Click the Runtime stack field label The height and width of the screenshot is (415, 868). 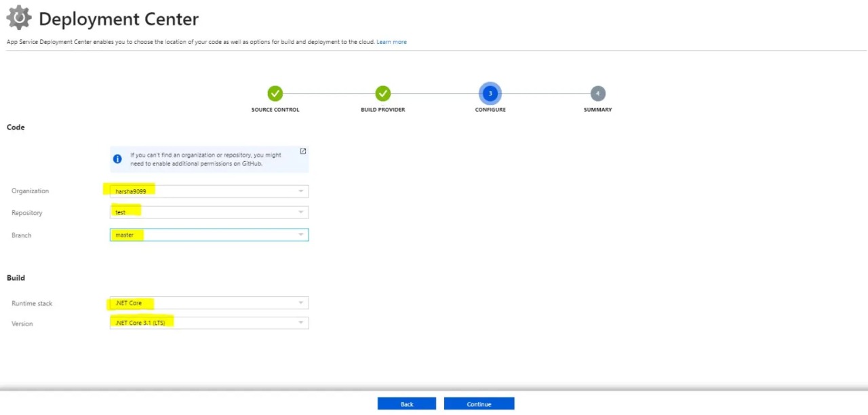click(32, 303)
